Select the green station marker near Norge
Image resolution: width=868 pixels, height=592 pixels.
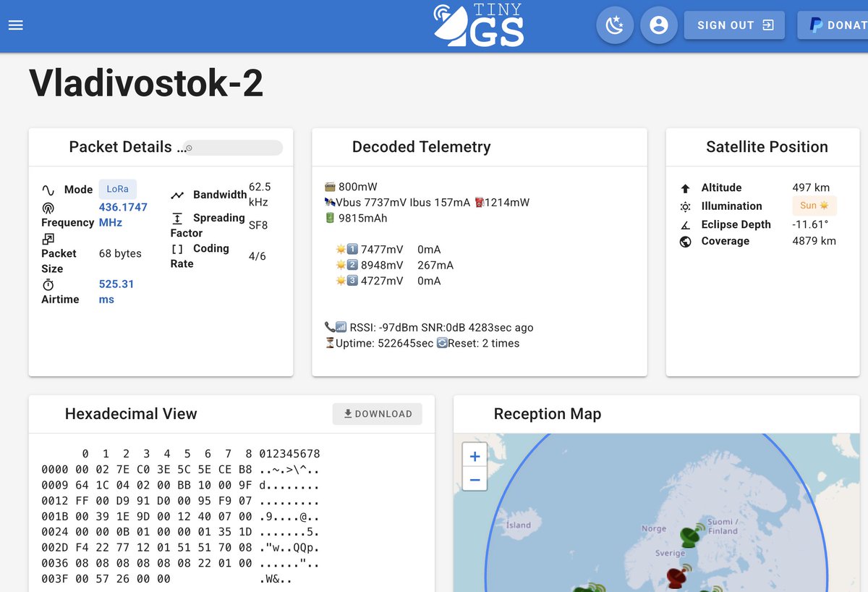pyautogui.click(x=692, y=536)
